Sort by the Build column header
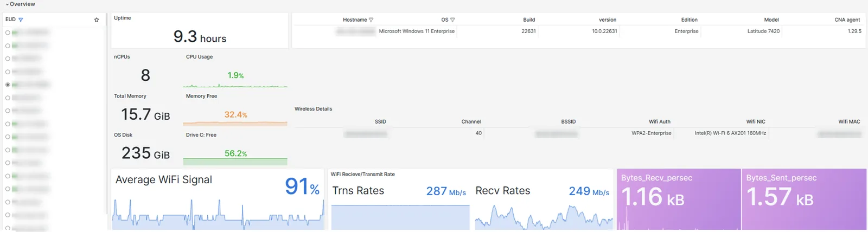868x232 pixels. pos(529,20)
